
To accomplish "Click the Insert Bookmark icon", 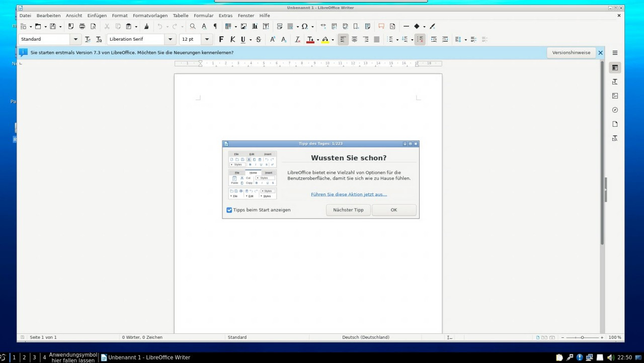I will pos(356,26).
